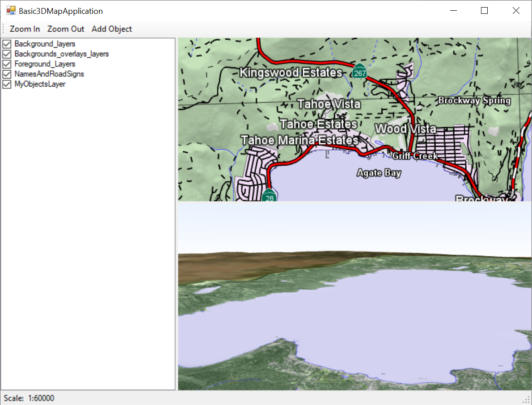Click the Scale 1:60000 status text
The width and height of the screenshot is (532, 405).
click(29, 398)
